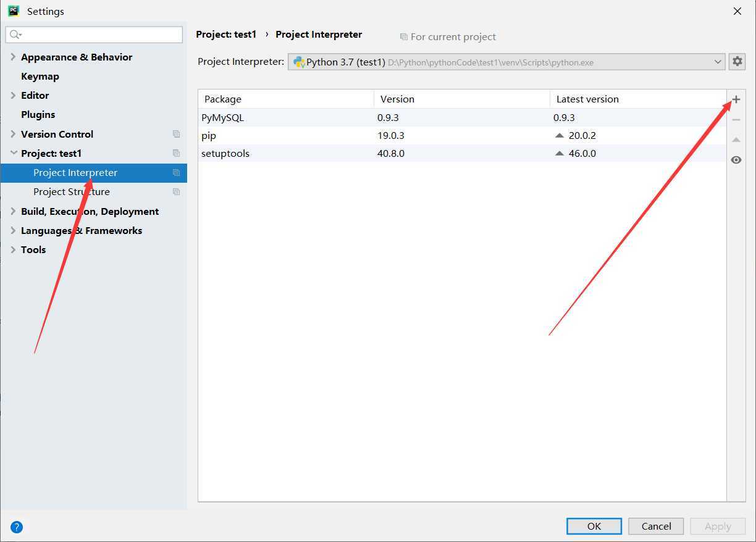
Task: Click Package column header
Action: tap(286, 99)
